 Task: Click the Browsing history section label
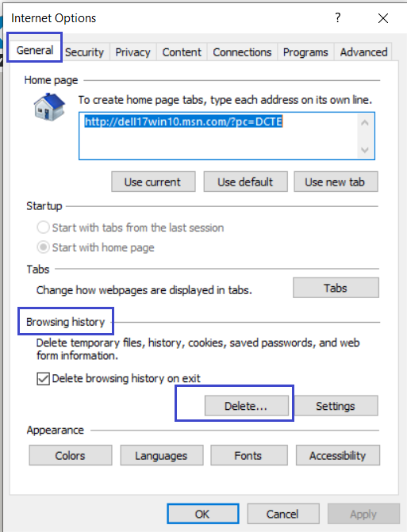(66, 322)
